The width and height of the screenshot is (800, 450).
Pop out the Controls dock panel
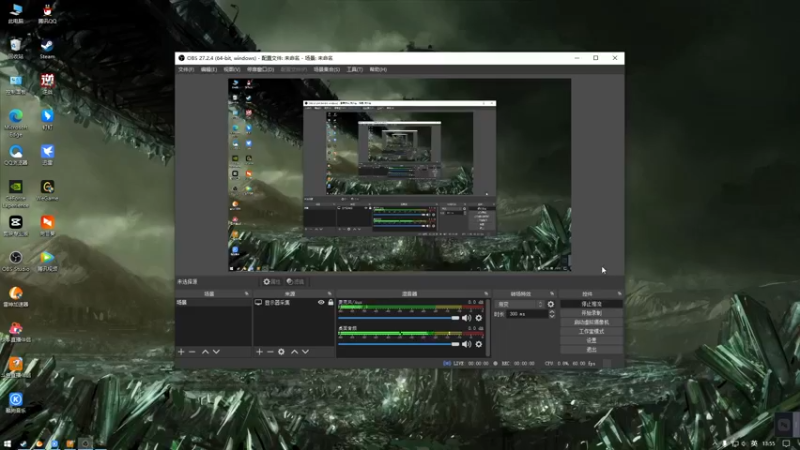[x=619, y=294]
